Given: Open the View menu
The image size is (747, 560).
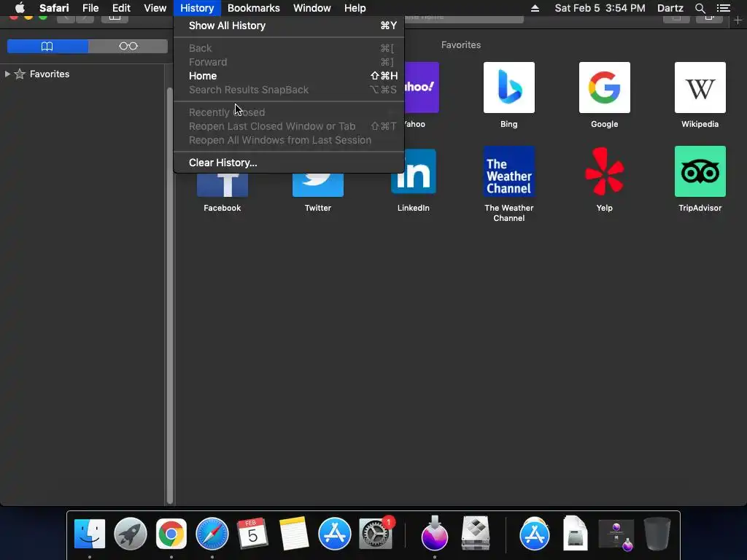Looking at the screenshot, I should (155, 8).
